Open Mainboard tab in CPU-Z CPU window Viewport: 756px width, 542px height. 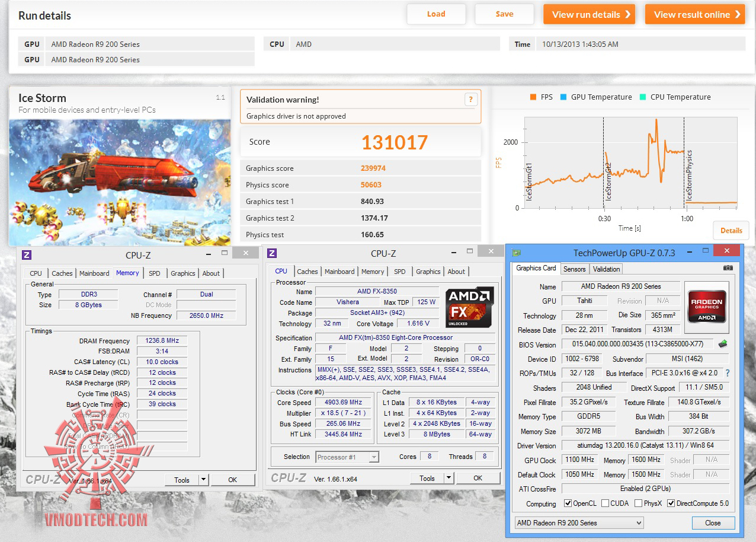[339, 272]
